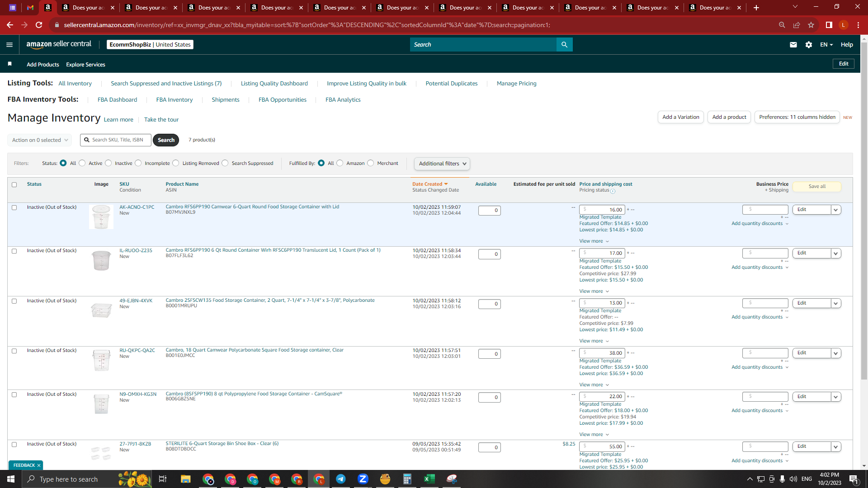Open the Cambro 18 Quart Camwear product link
Screen dimensions: 868x488
255,350
